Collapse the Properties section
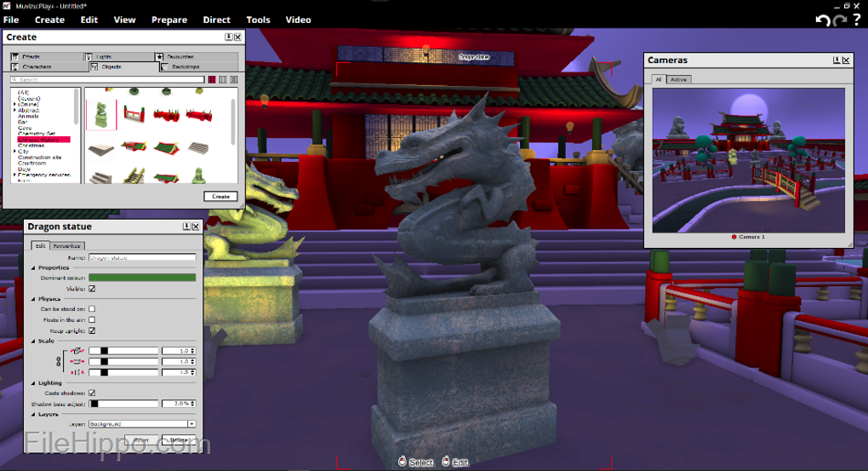 coord(33,267)
